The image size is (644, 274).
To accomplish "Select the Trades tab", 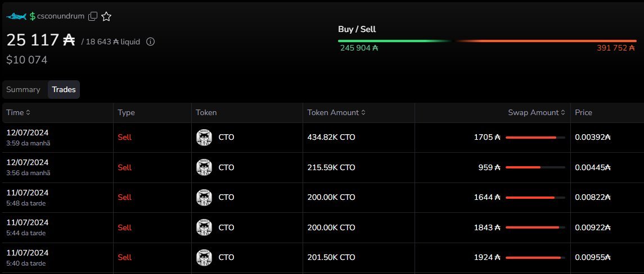I will [64, 89].
